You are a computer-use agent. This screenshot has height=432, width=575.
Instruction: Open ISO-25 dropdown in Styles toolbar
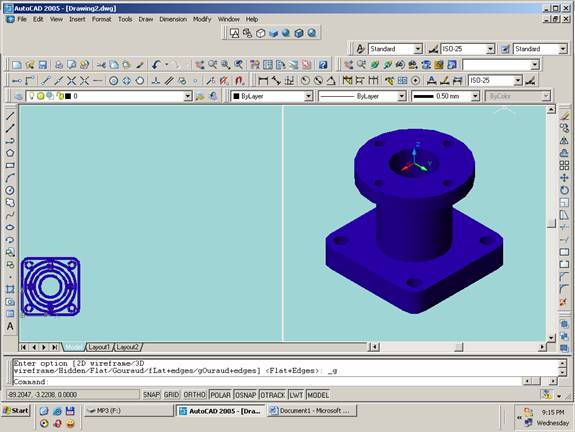(490, 49)
